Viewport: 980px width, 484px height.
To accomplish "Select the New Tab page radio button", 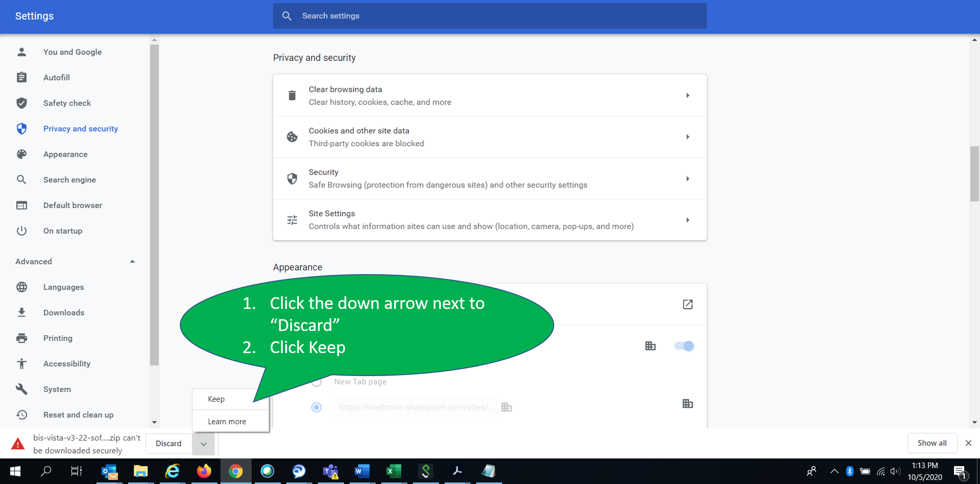I will (x=316, y=382).
